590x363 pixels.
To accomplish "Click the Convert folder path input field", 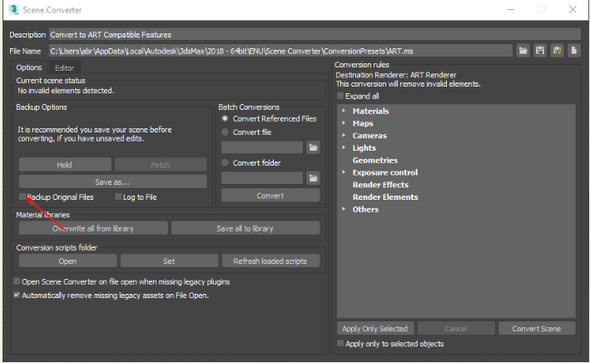I will point(262,178).
